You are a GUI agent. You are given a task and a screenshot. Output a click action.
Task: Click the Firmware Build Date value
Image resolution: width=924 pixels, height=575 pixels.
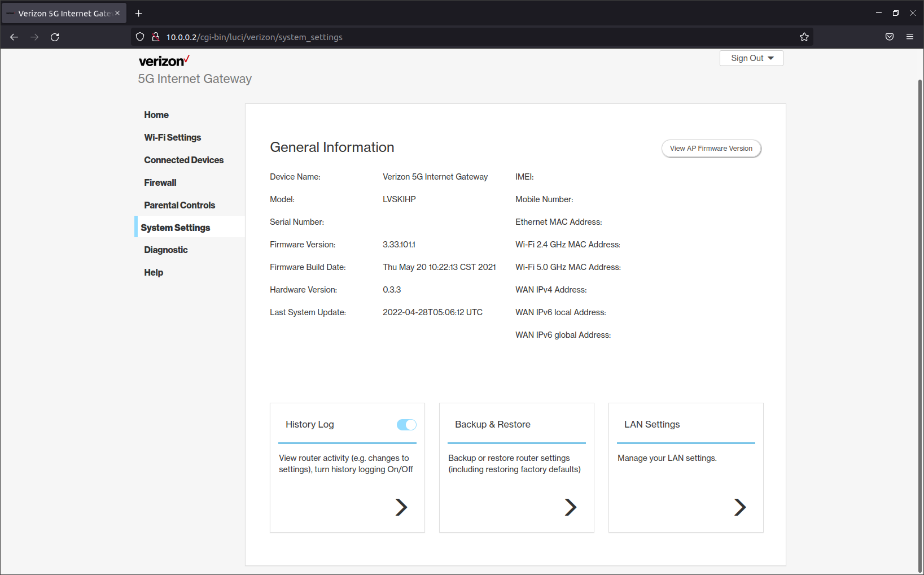coord(439,267)
